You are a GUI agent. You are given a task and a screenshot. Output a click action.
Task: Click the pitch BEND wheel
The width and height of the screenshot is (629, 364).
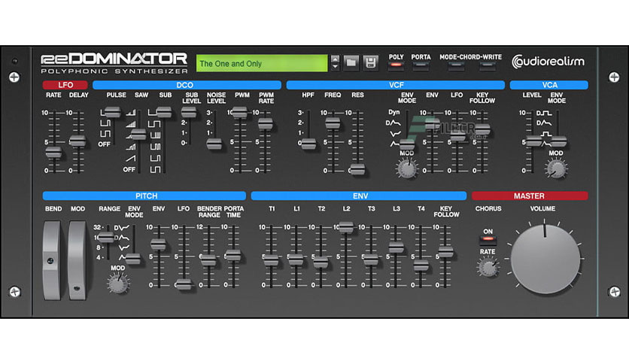52,260
